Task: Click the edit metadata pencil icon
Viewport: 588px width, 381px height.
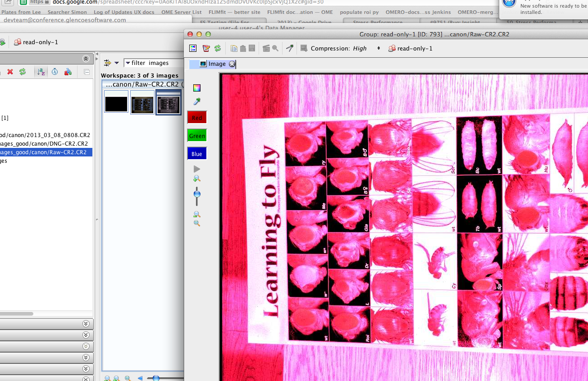Action: (x=206, y=48)
